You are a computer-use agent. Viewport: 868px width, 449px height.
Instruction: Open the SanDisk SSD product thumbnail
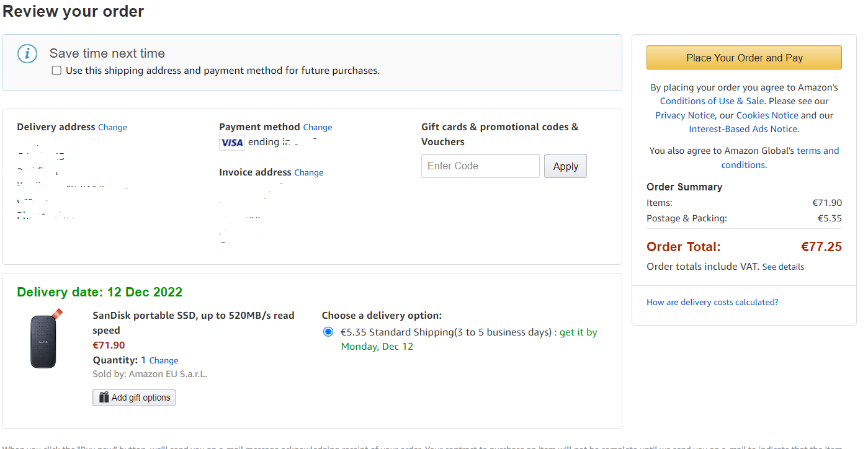[x=47, y=339]
